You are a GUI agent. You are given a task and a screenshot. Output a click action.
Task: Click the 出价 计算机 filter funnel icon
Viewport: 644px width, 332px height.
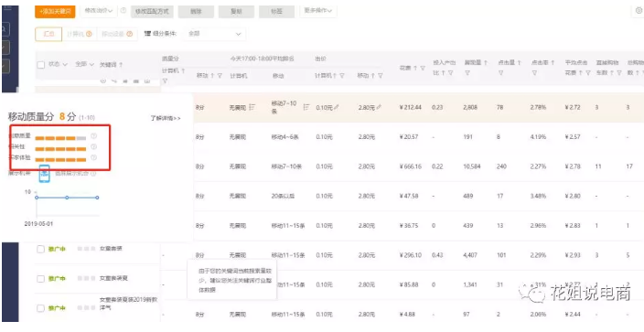342,76
